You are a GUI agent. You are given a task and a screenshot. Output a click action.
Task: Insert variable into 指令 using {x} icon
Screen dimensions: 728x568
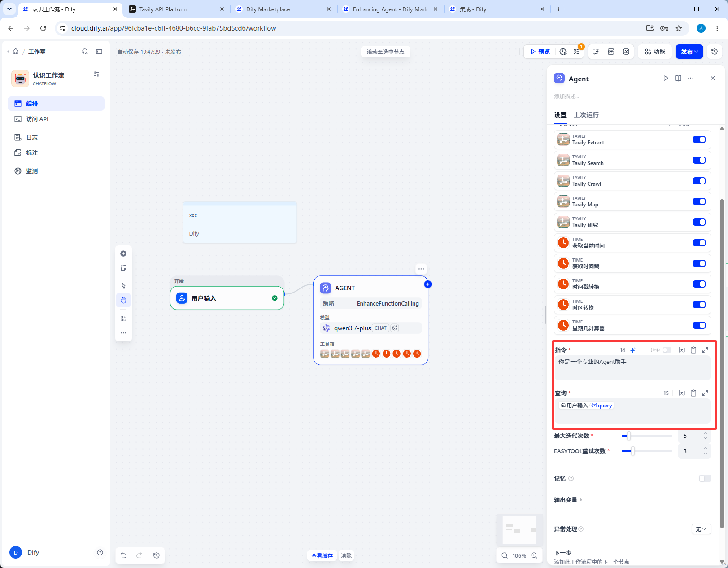pyautogui.click(x=682, y=350)
